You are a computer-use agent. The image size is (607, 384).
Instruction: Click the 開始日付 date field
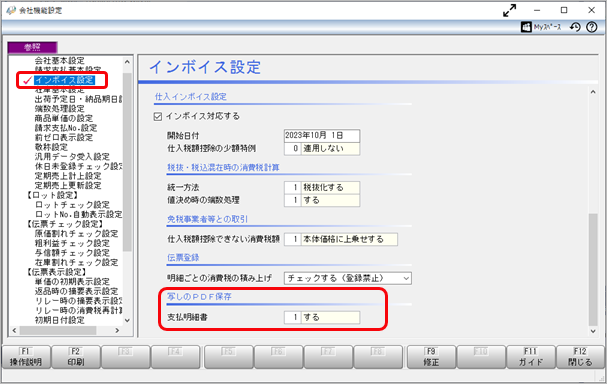click(x=322, y=135)
